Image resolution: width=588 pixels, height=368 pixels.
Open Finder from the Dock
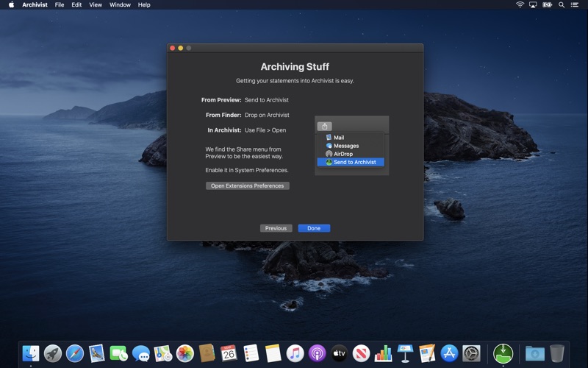coord(31,353)
